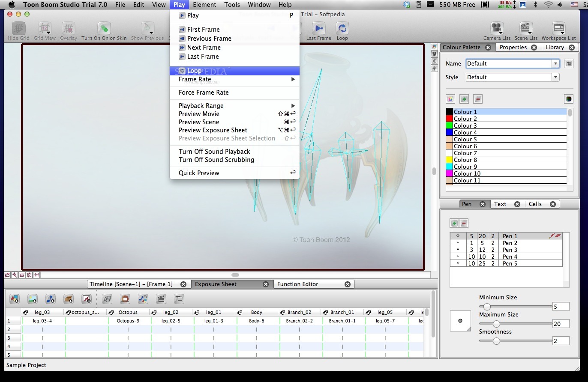
Task: Click the add media box icon in Exposure Sheet toolbar
Action: pos(68,298)
